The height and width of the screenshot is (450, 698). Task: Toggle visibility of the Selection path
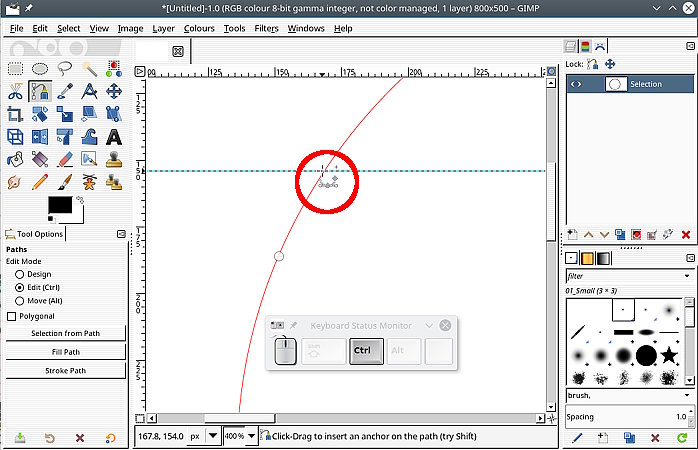pos(575,85)
